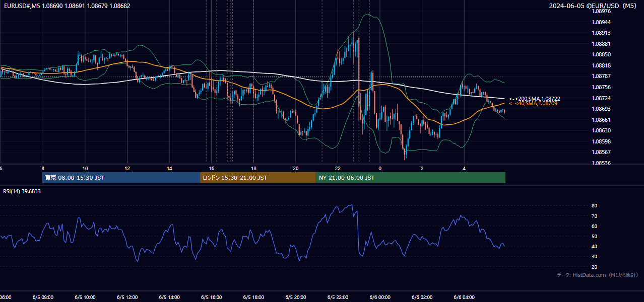The height and width of the screenshot is (302, 644).
Task: Click the 6/6 04:00 date axis label
Action: coord(464,297)
